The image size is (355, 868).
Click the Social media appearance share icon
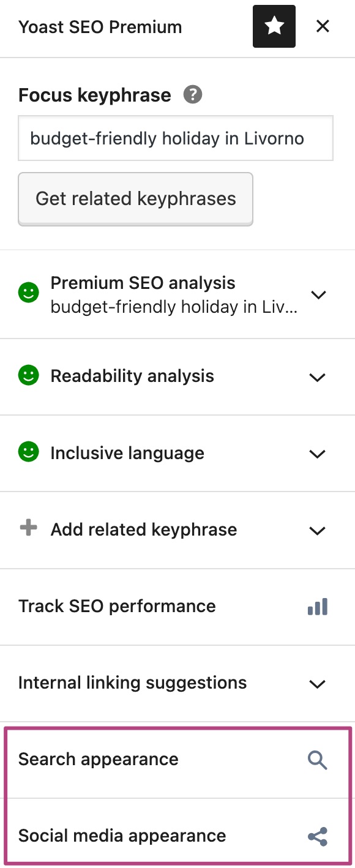(x=318, y=837)
